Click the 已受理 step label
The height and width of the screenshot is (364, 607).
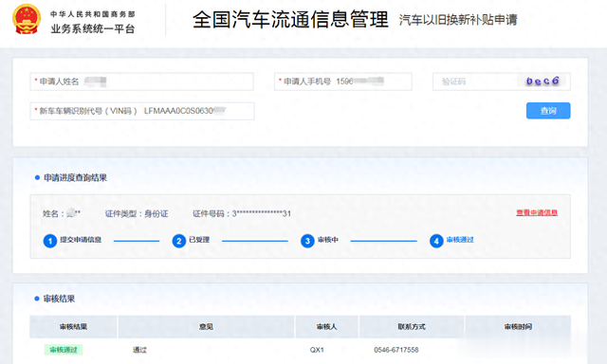click(199, 240)
